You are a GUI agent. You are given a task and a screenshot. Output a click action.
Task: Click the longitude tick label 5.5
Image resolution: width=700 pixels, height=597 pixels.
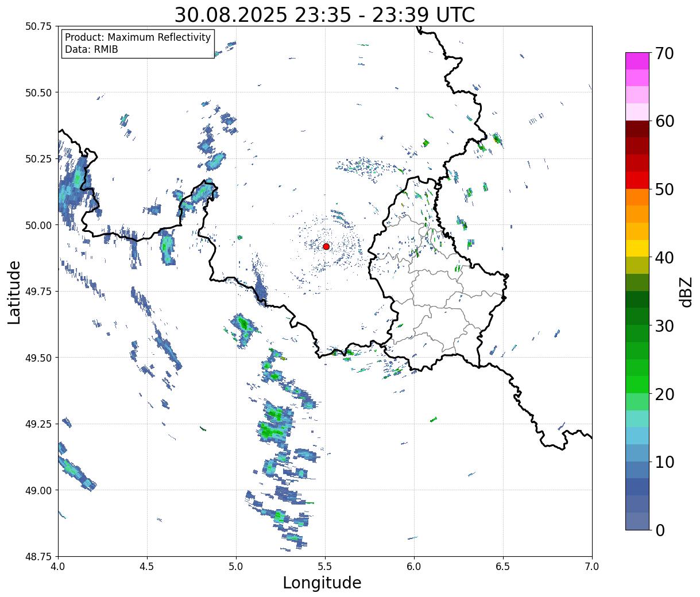coord(325,567)
